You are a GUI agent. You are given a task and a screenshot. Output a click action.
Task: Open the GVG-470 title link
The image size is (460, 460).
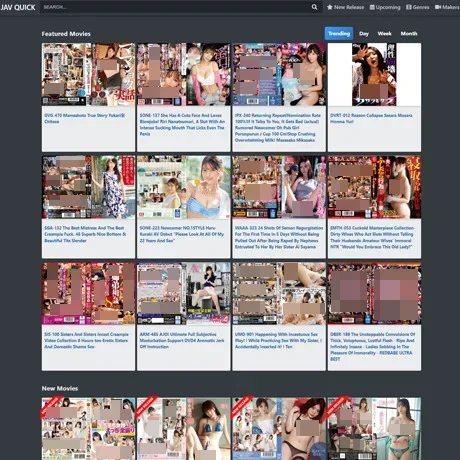85,118
